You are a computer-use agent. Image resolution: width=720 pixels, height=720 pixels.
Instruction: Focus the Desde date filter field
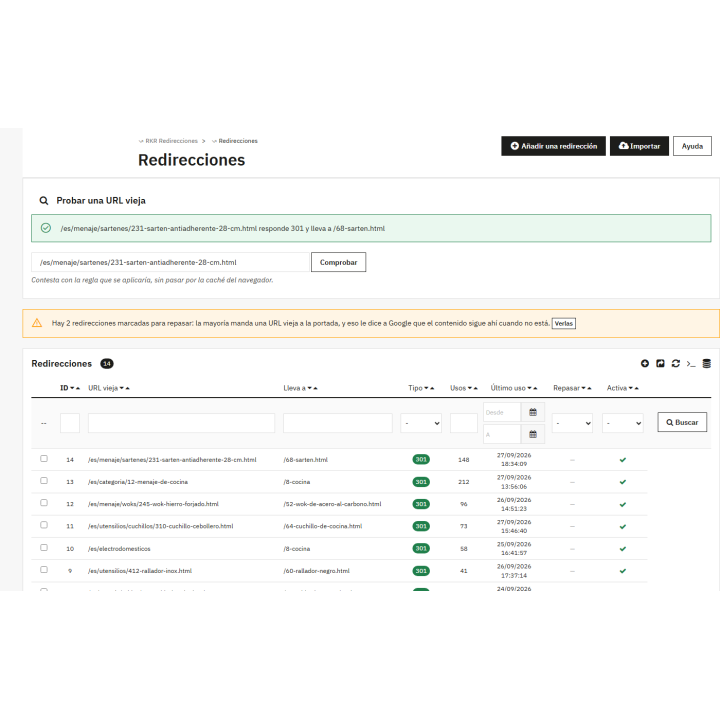[x=502, y=412]
